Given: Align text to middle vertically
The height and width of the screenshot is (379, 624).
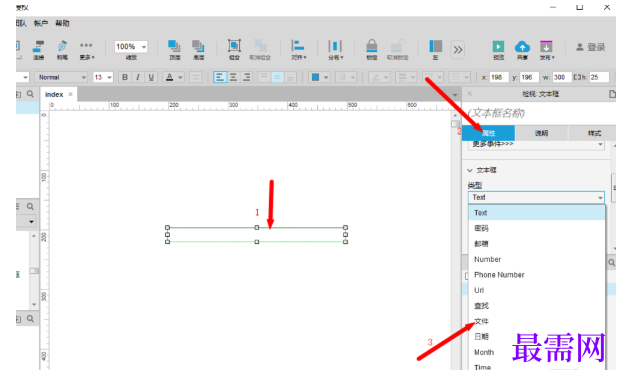Looking at the screenshot, I should pyautogui.click(x=277, y=77).
